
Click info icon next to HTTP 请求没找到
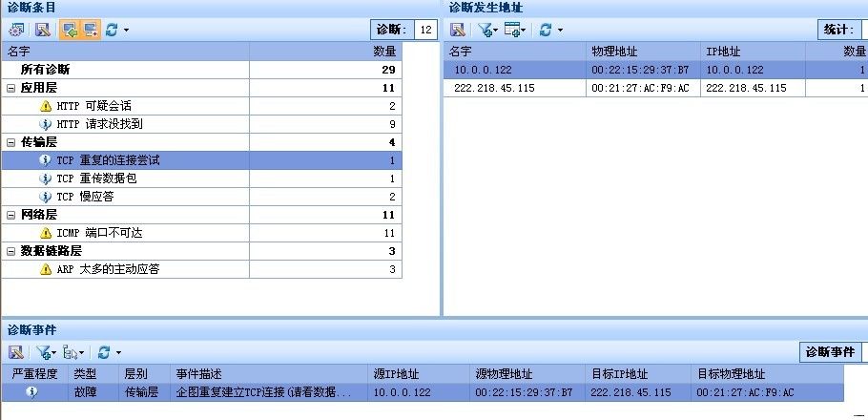point(46,124)
